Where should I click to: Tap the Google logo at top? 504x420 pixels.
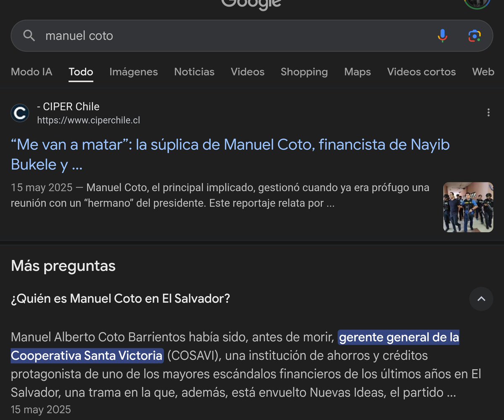pyautogui.click(x=251, y=4)
